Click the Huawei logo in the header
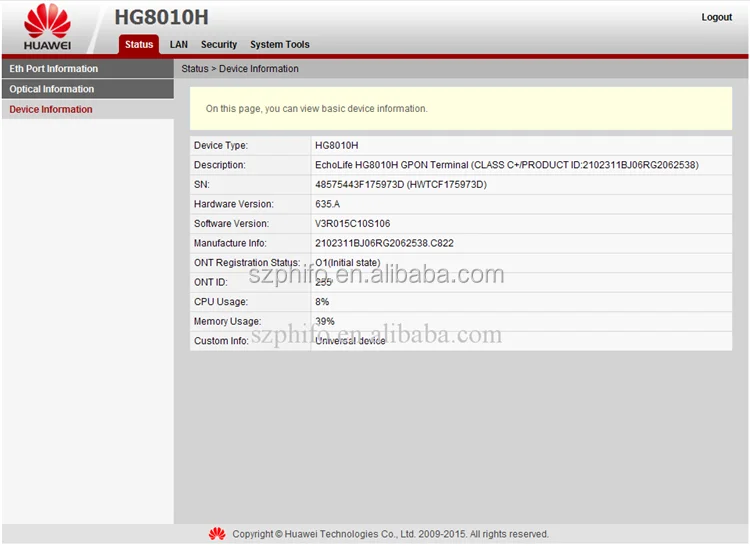 47,26
